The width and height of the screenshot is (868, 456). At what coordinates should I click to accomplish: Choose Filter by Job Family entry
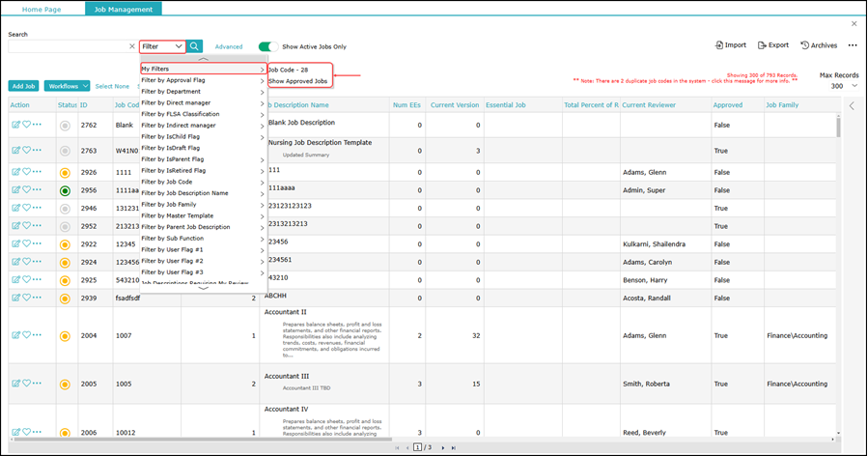coord(203,205)
